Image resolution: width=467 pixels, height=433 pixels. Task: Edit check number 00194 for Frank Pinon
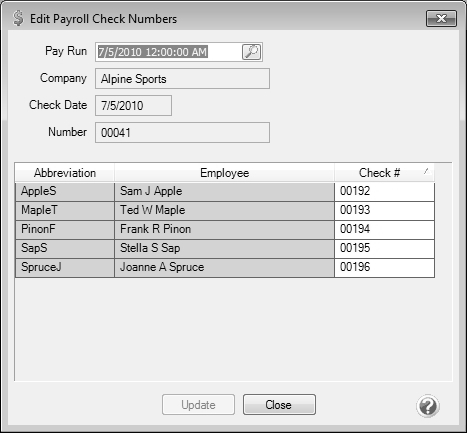point(384,229)
